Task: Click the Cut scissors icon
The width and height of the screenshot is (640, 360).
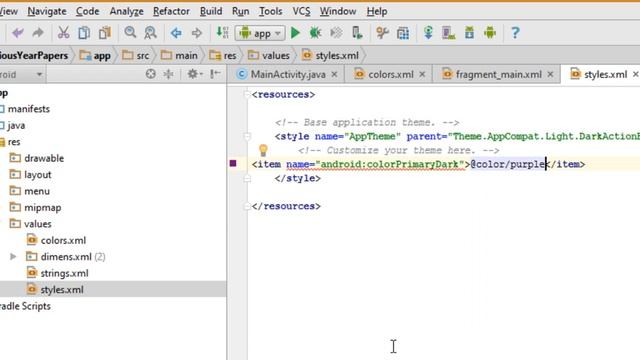Action: pos(63,33)
